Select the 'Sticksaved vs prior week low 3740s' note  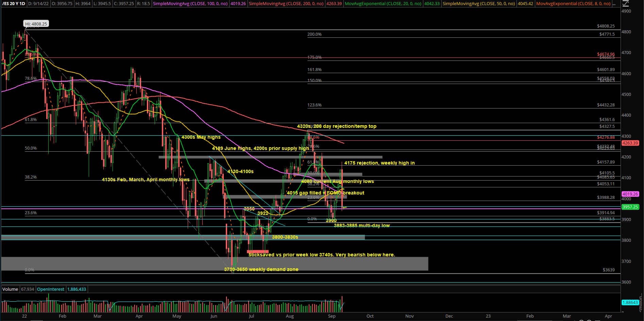[x=322, y=255]
